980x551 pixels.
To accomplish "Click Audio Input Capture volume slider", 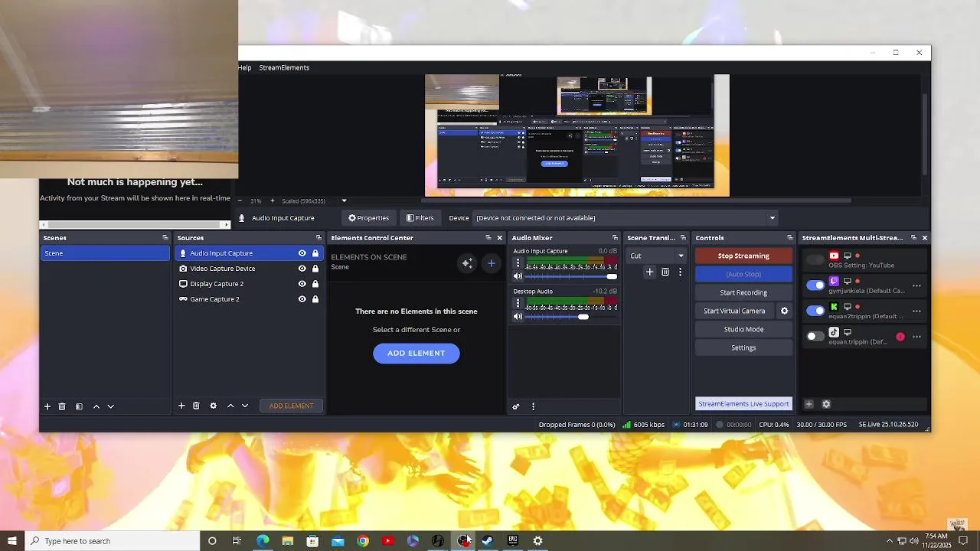I will [x=571, y=276].
